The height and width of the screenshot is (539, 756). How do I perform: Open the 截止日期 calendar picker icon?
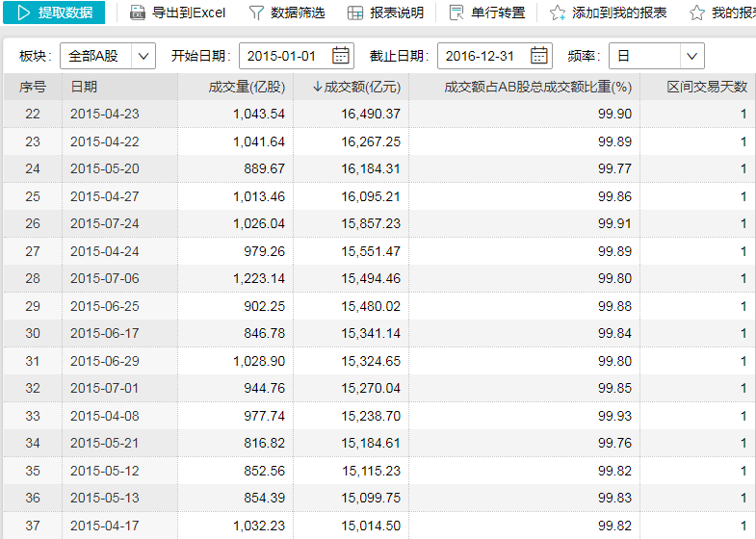tap(538, 56)
